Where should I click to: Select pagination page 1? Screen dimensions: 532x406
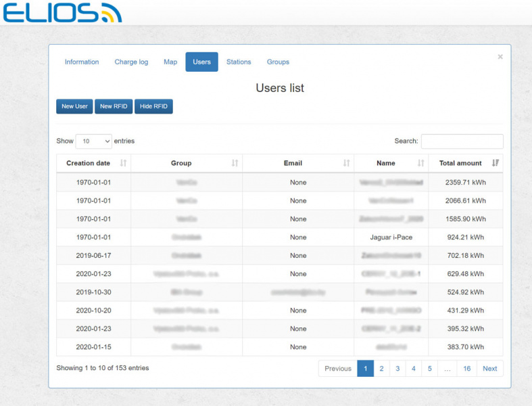(x=366, y=369)
